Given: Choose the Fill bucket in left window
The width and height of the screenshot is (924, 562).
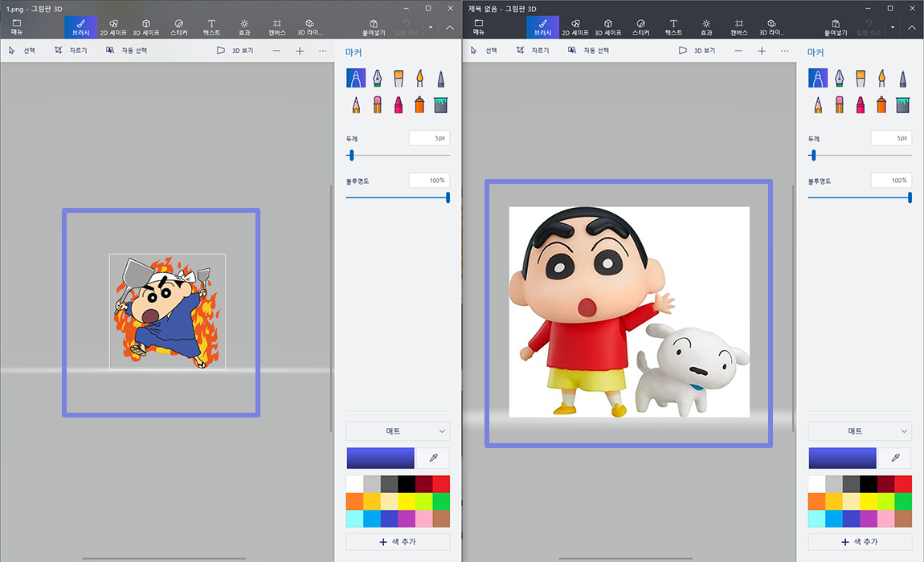Looking at the screenshot, I should [441, 105].
